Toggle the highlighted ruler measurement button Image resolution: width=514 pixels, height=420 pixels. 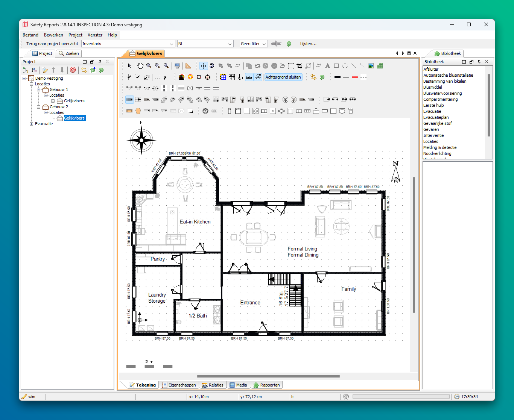tap(249, 77)
